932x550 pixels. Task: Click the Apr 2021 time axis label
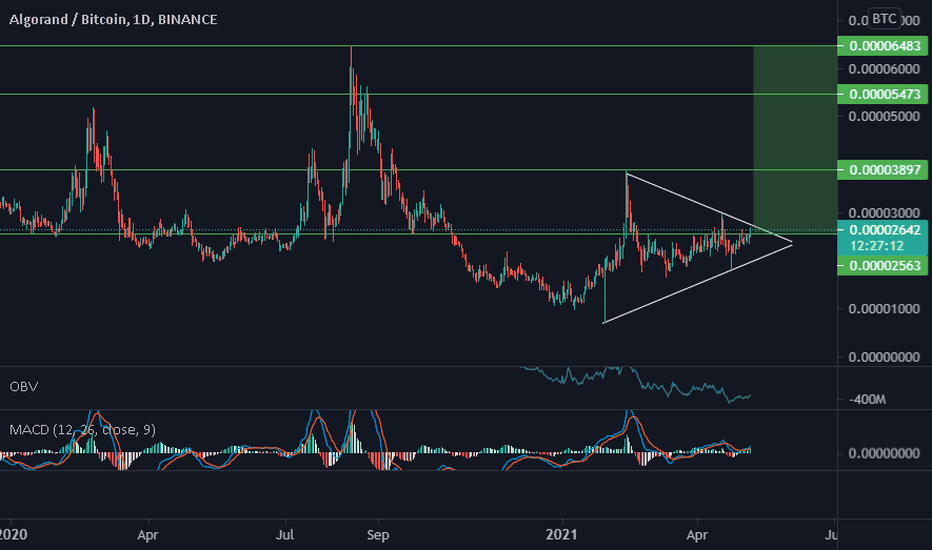(697, 535)
